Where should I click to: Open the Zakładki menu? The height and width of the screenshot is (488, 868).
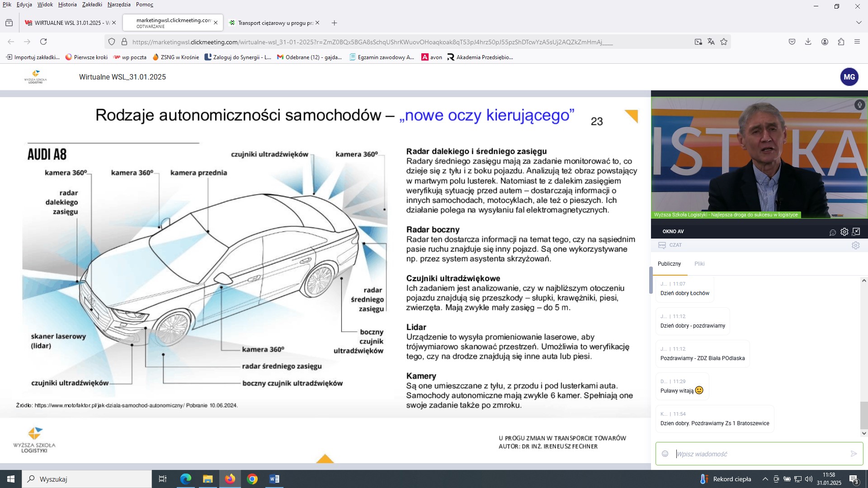pyautogui.click(x=92, y=5)
